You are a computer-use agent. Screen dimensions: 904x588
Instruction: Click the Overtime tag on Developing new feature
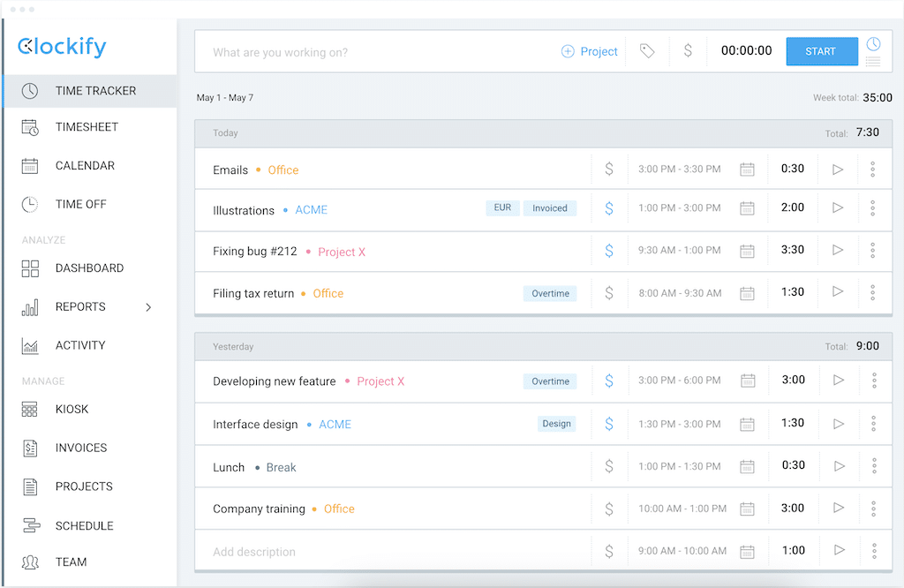tap(550, 381)
